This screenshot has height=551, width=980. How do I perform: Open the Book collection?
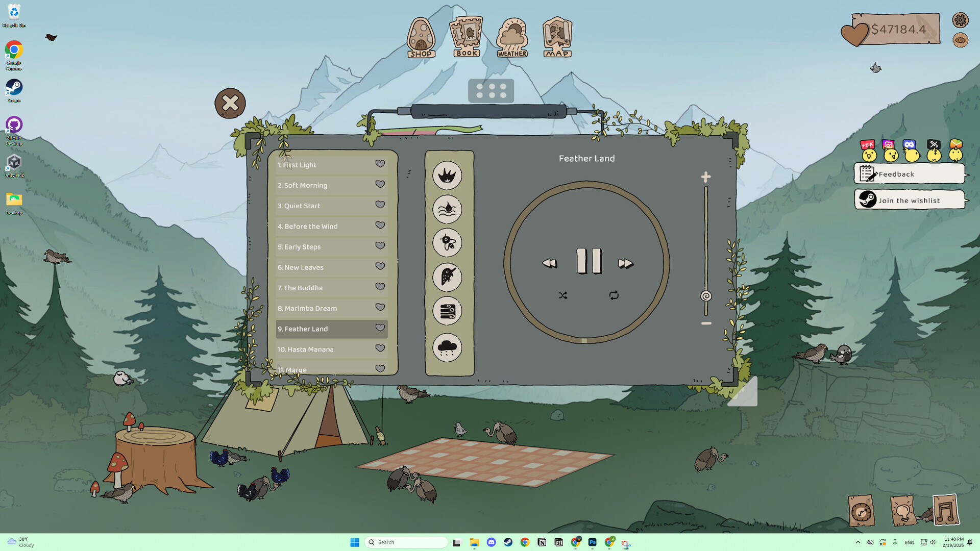[466, 36]
